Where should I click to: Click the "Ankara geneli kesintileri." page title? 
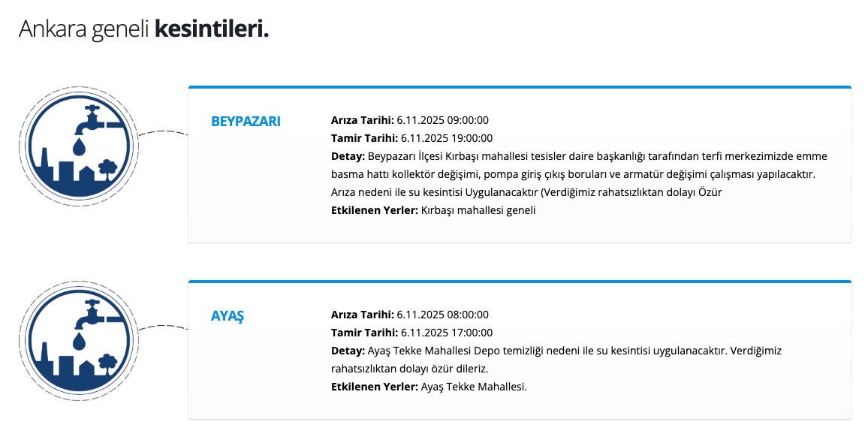click(143, 29)
